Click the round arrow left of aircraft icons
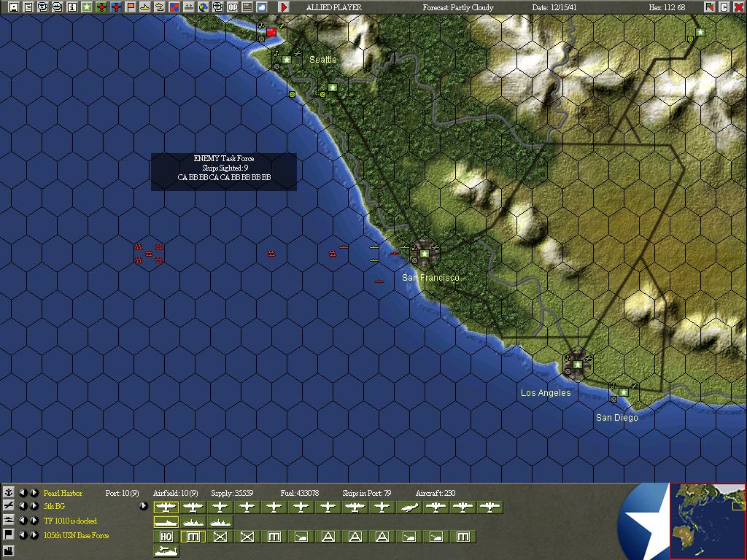 tap(144, 506)
